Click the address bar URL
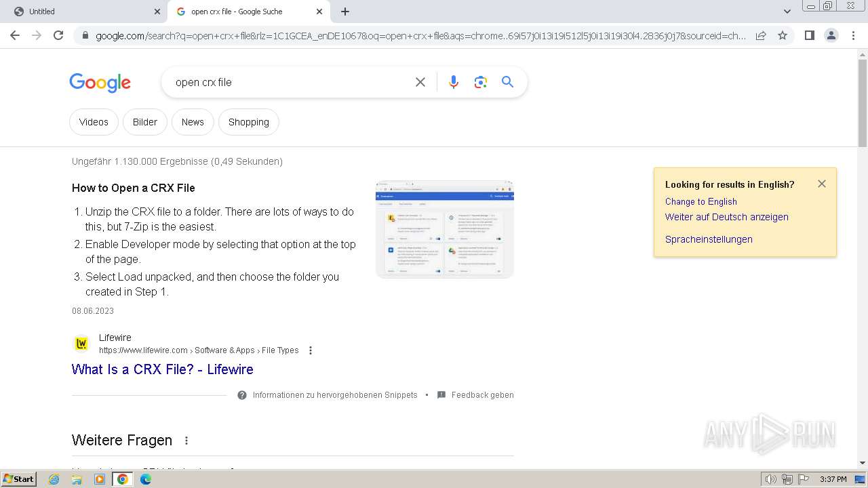 (420, 36)
